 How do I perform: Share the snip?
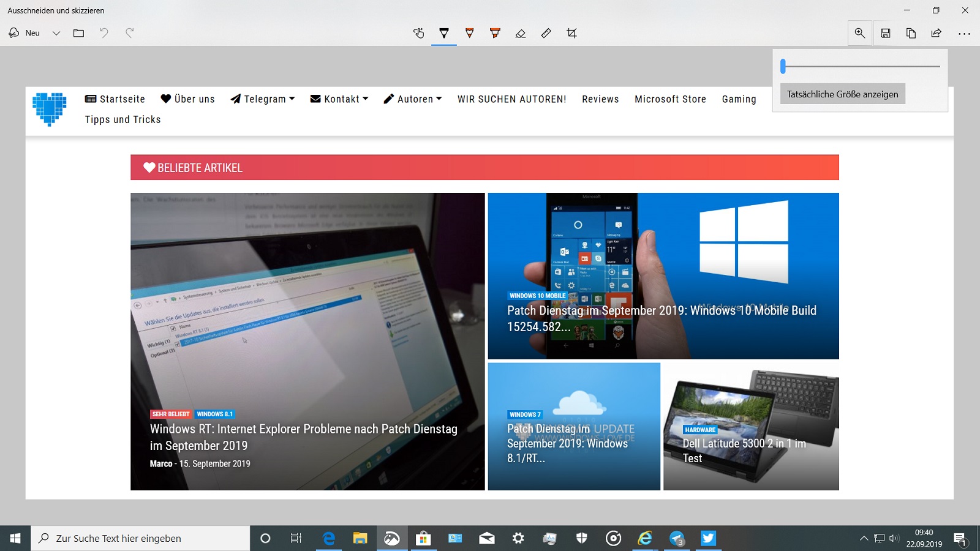pyautogui.click(x=937, y=33)
